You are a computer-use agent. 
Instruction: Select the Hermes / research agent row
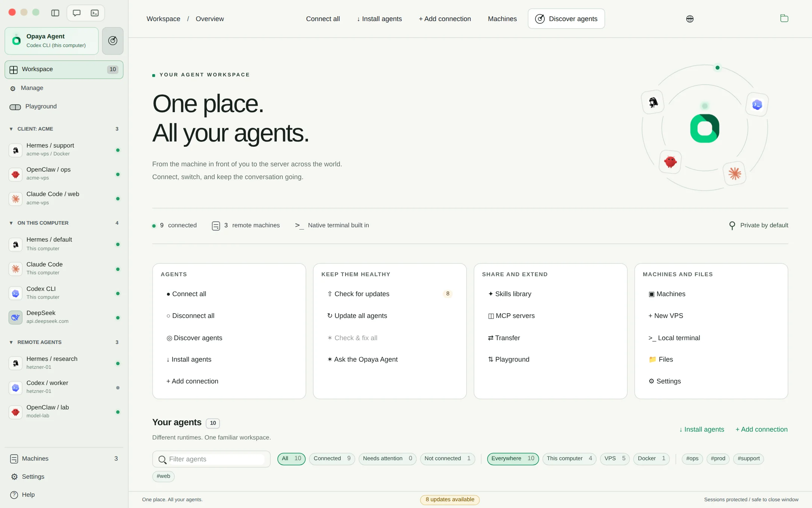click(64, 363)
